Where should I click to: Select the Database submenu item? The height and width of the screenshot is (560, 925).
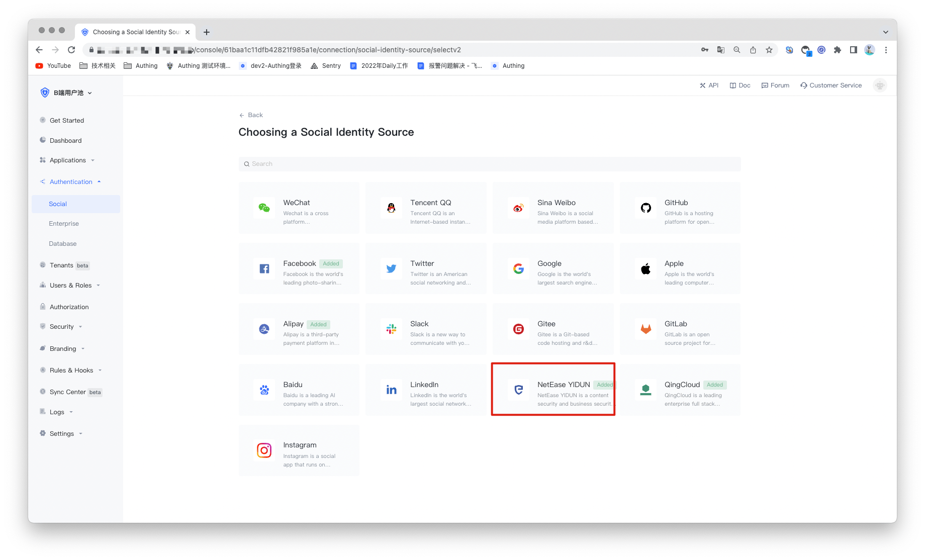click(63, 244)
